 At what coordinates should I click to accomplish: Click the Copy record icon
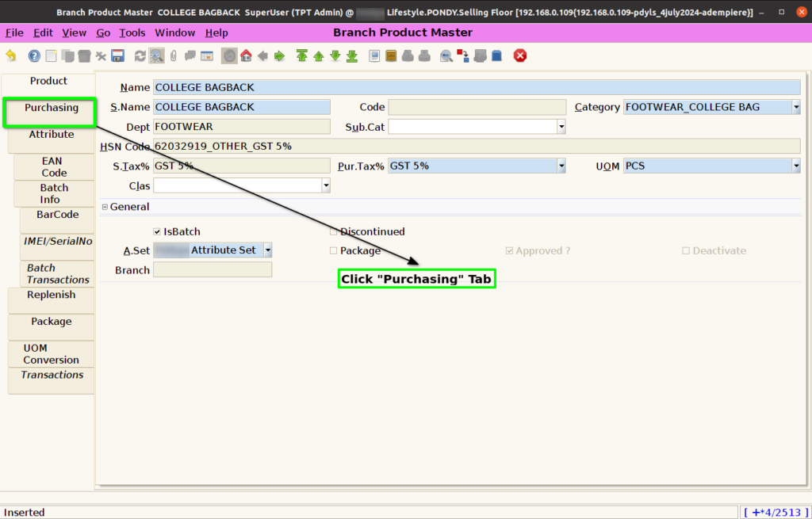(67, 56)
